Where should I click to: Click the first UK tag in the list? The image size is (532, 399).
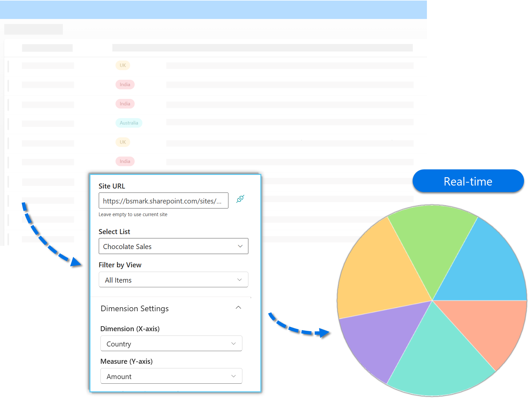click(123, 65)
